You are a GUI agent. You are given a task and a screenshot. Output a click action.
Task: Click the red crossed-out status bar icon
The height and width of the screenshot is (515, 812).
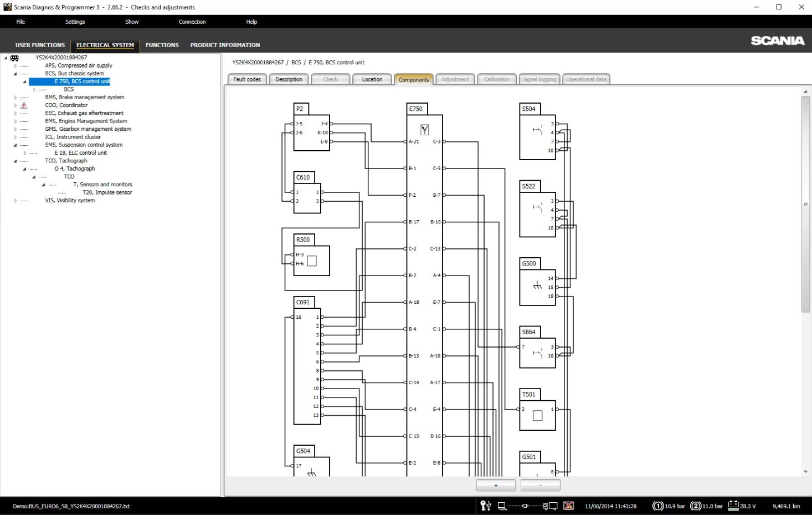(x=568, y=506)
